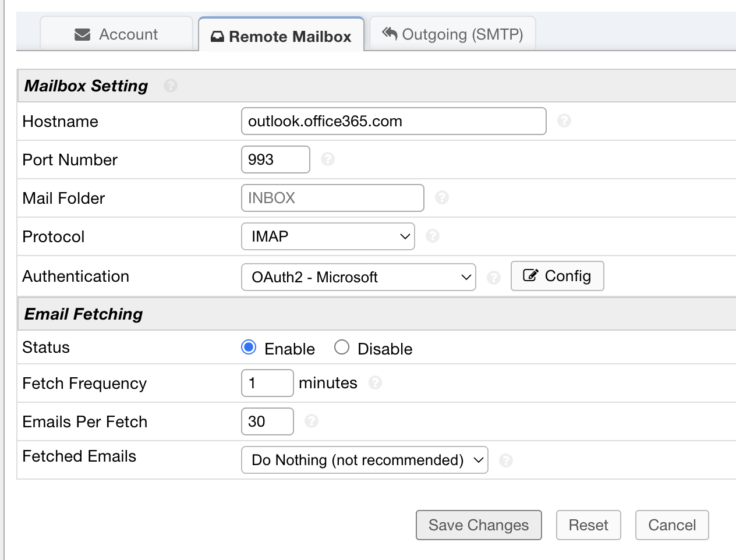The width and height of the screenshot is (736, 560).
Task: Click help icon beside Mail Folder field
Action: tap(442, 198)
